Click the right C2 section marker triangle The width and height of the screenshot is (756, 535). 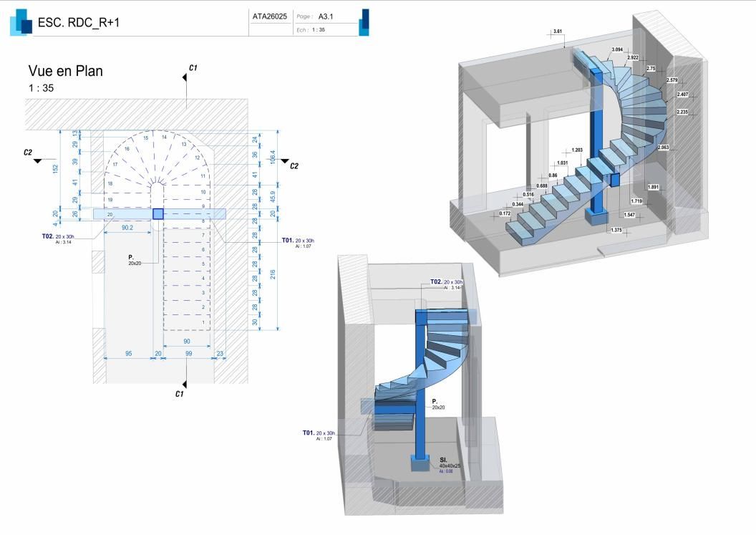click(x=285, y=161)
